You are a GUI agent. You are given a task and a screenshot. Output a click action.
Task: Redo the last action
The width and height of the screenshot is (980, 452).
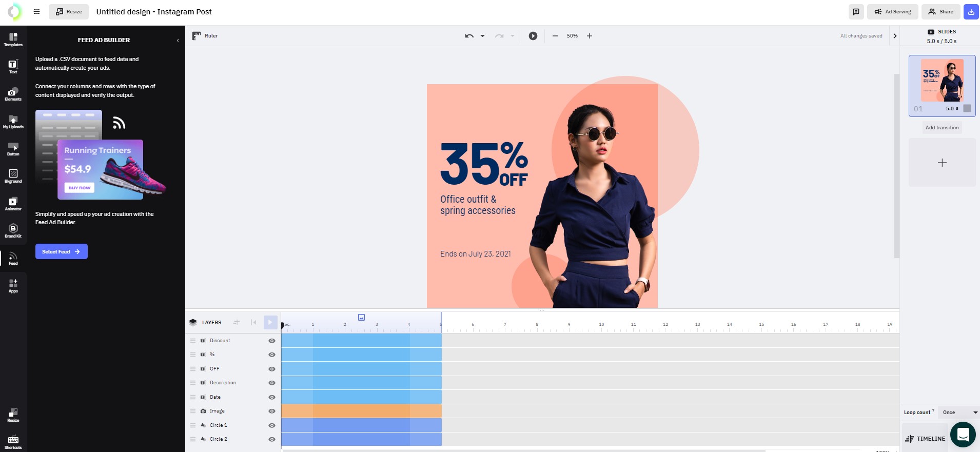click(x=499, y=36)
